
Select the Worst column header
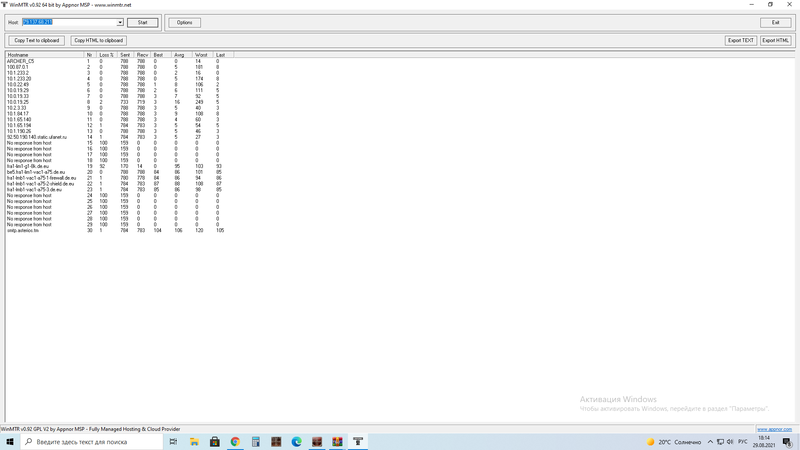(203, 55)
